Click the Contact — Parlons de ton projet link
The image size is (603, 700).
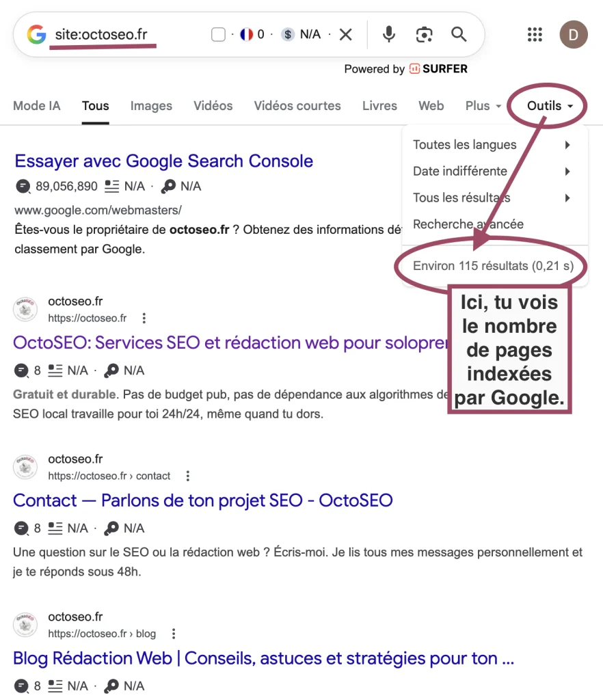click(203, 500)
